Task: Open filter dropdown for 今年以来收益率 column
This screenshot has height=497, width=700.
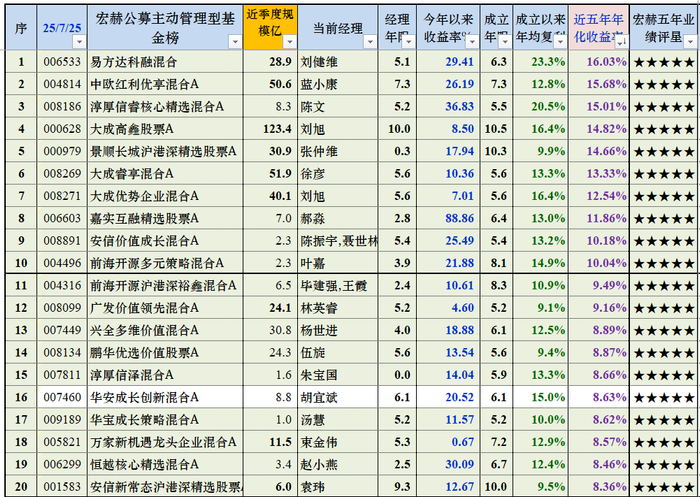Action: (472, 42)
